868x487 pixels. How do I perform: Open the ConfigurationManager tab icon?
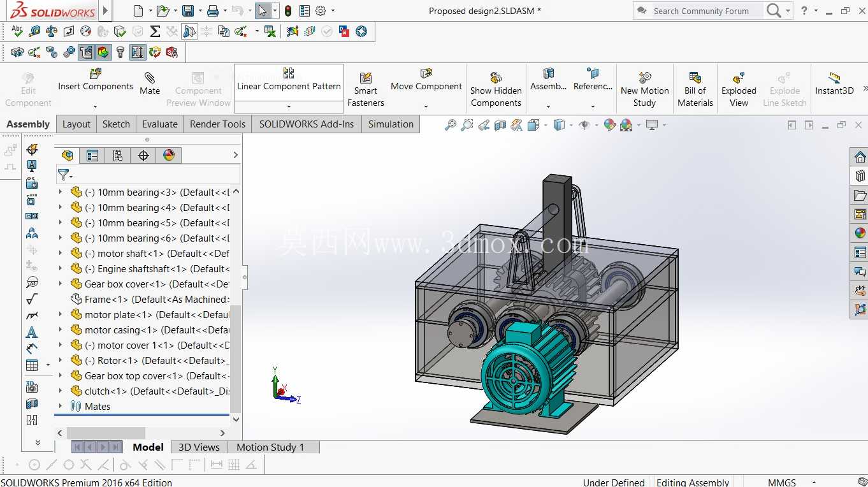[118, 155]
